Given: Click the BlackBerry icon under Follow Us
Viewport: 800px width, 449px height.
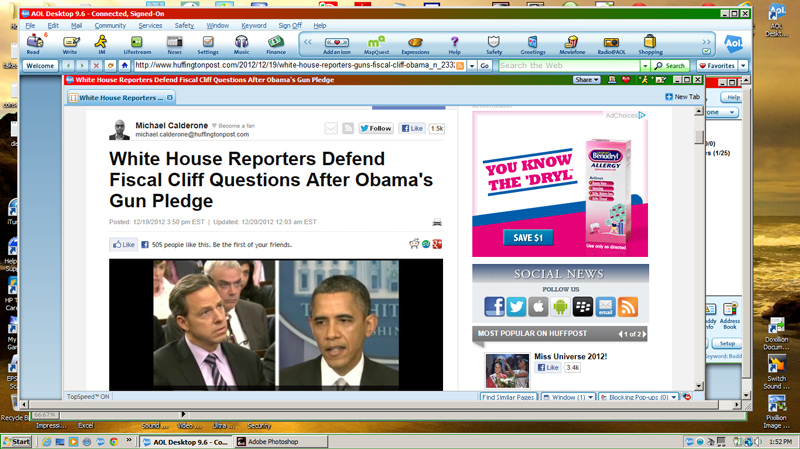Looking at the screenshot, I should coord(583,307).
